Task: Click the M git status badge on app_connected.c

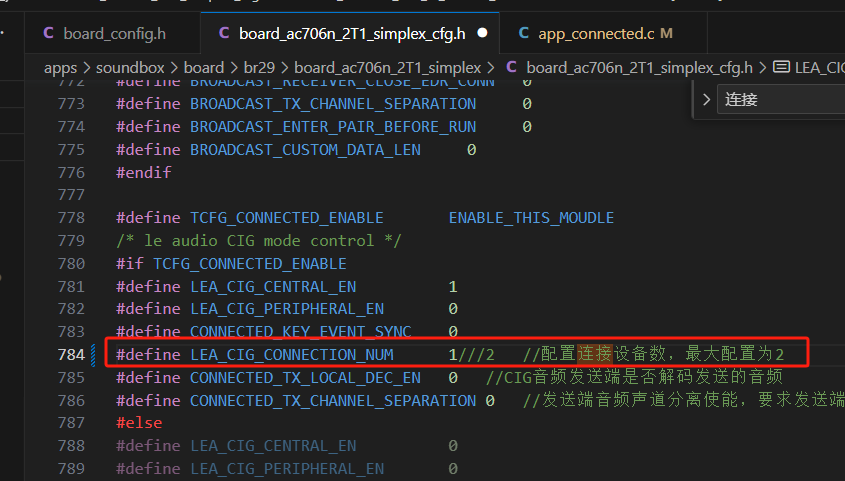Action: click(x=667, y=33)
